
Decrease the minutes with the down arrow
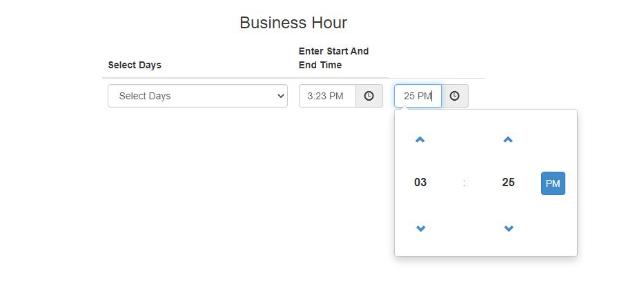tap(509, 228)
